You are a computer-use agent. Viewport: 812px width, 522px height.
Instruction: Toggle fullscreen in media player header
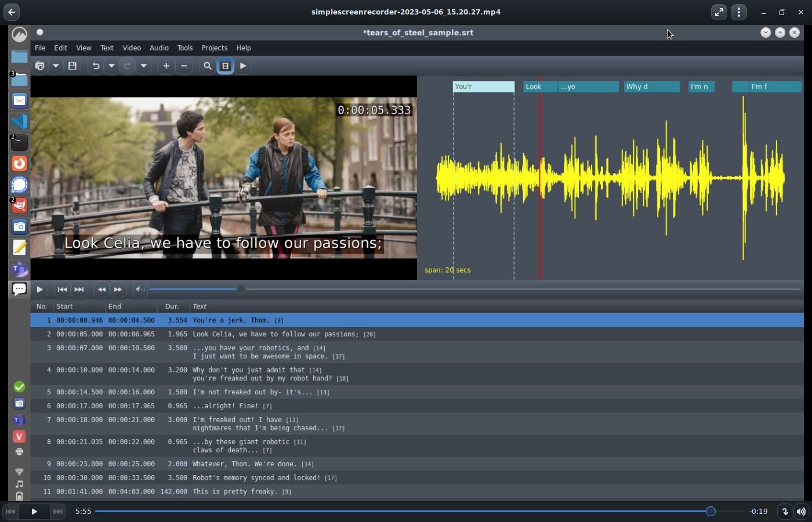pyautogui.click(x=719, y=12)
